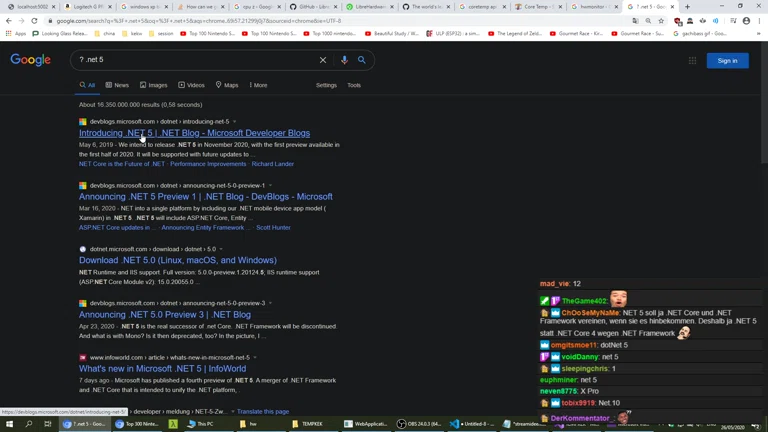Open 'Looking Glass Relea...' bookmark

tap(60, 34)
